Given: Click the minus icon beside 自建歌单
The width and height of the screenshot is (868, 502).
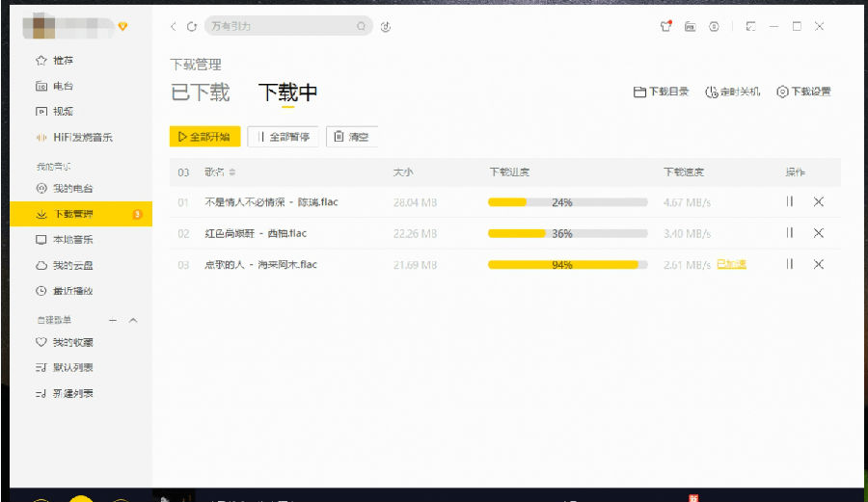Looking at the screenshot, I should coord(113,320).
